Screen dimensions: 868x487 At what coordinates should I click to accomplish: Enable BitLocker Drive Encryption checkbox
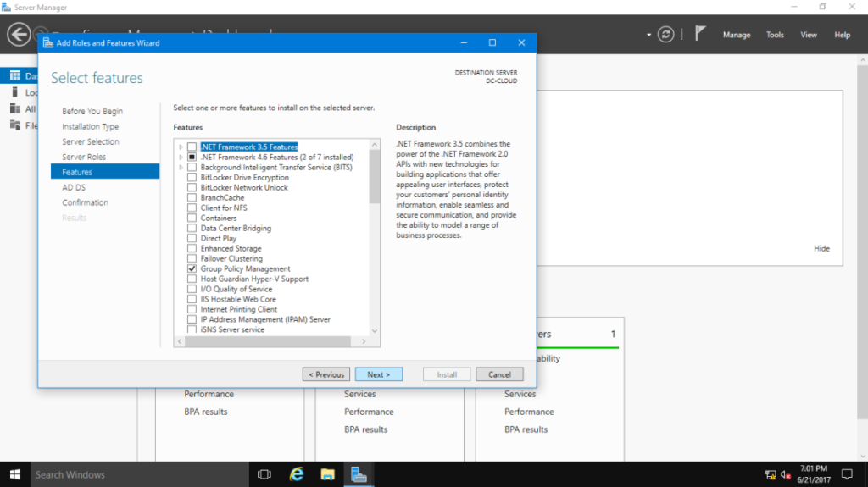(x=192, y=178)
